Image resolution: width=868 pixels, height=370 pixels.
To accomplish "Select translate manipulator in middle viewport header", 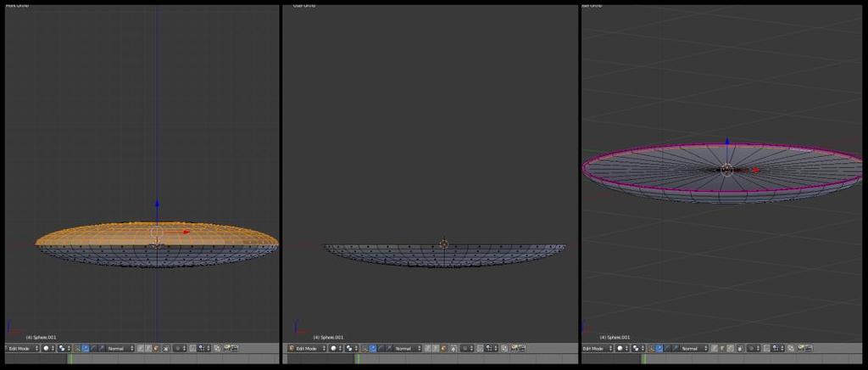I will [x=373, y=349].
